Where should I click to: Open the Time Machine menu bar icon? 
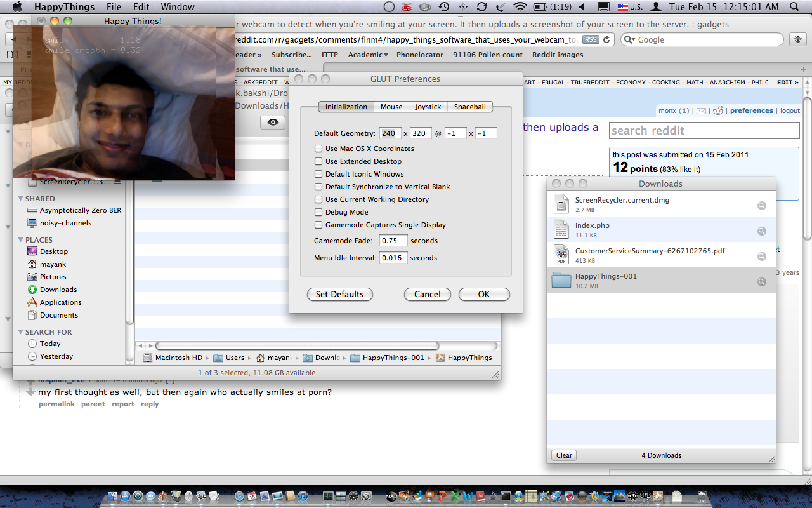click(444, 7)
